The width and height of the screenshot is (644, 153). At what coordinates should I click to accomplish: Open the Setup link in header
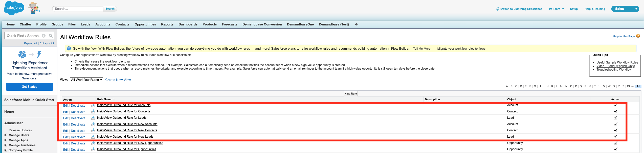(x=574, y=9)
